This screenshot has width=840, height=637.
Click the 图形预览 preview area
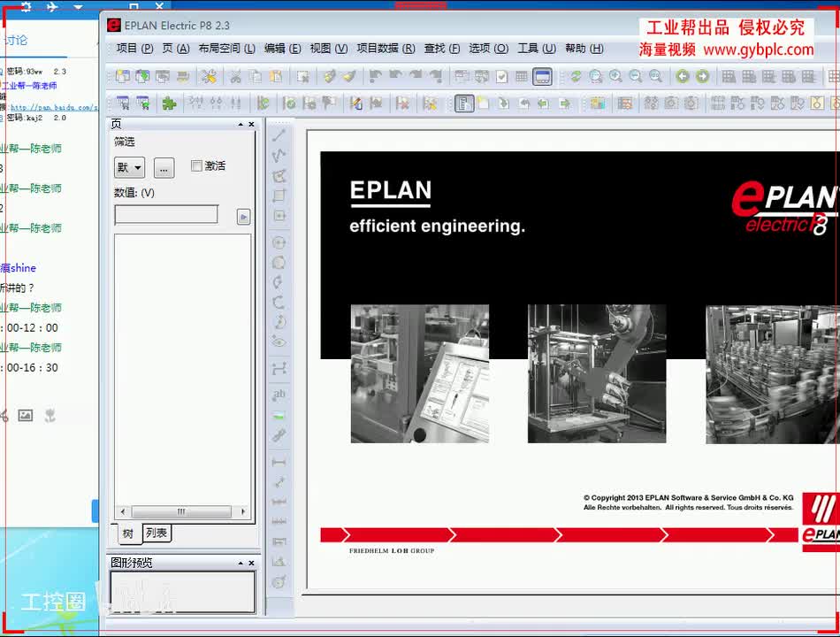(183, 592)
